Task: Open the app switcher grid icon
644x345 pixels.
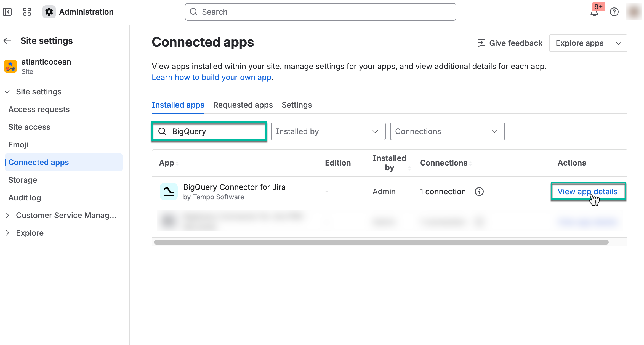Action: [27, 12]
